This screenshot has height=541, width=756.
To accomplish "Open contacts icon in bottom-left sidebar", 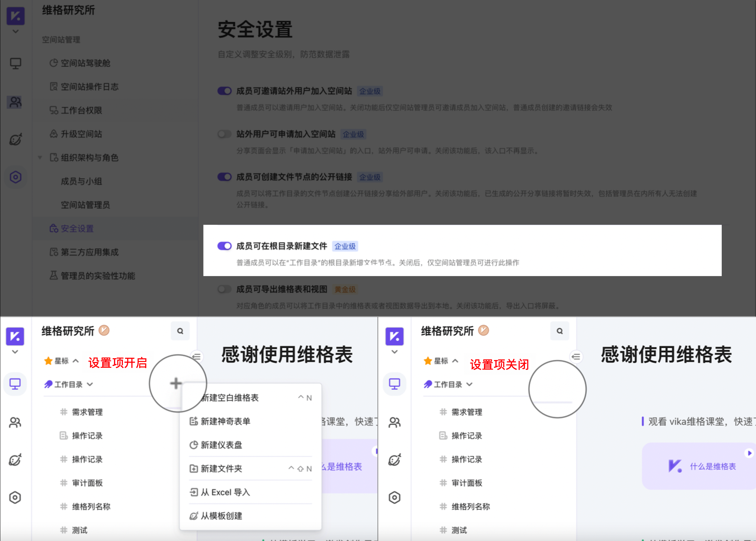I will click(15, 422).
